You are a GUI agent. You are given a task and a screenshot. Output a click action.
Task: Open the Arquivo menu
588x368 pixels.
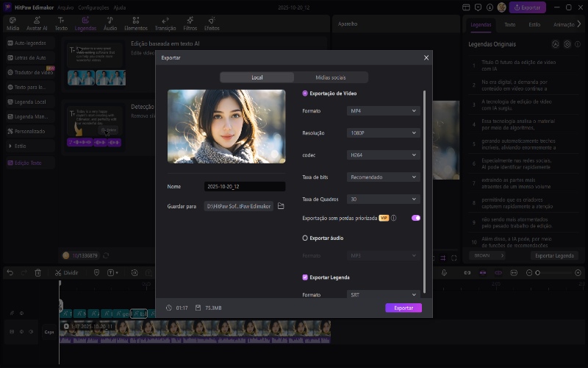point(65,7)
